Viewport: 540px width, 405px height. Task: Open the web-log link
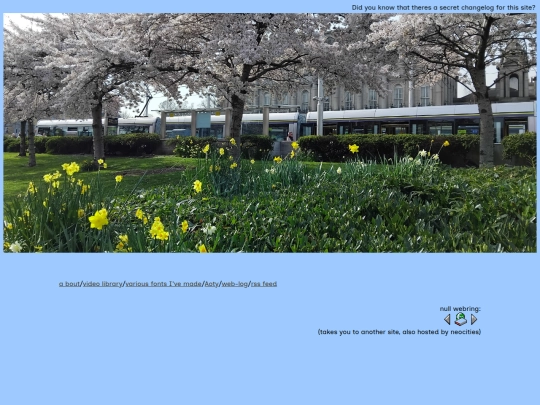pos(235,284)
